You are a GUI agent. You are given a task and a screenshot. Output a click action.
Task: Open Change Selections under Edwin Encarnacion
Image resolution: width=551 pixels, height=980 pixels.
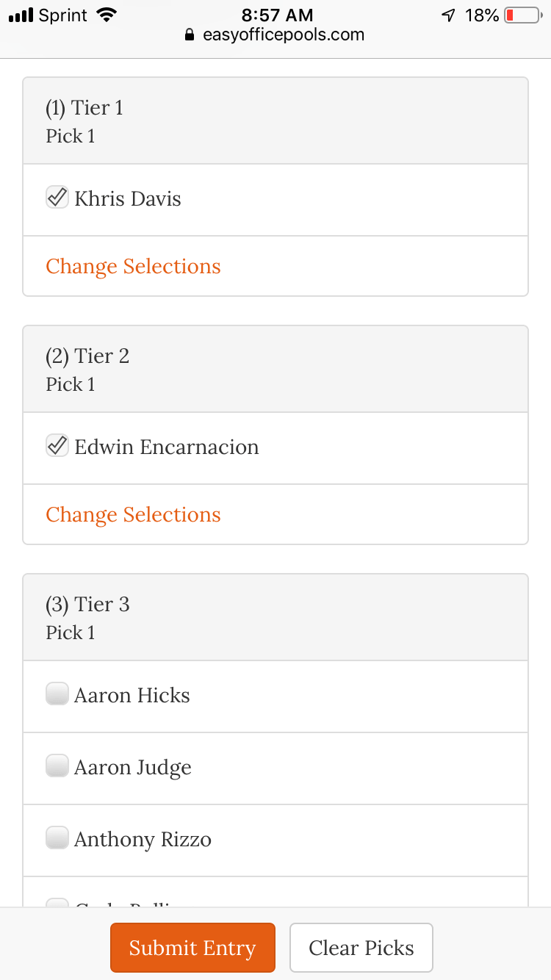pos(133,514)
